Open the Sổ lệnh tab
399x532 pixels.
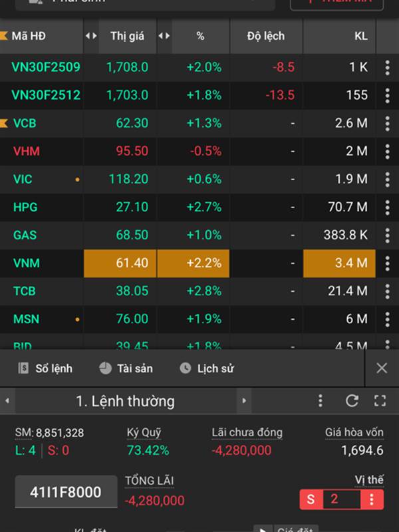[x=45, y=368]
